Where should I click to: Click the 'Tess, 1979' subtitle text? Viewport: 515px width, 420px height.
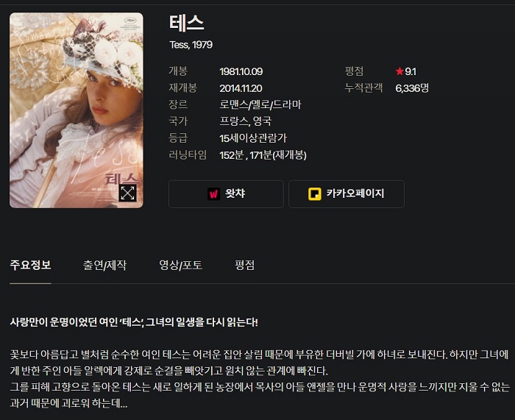(191, 45)
